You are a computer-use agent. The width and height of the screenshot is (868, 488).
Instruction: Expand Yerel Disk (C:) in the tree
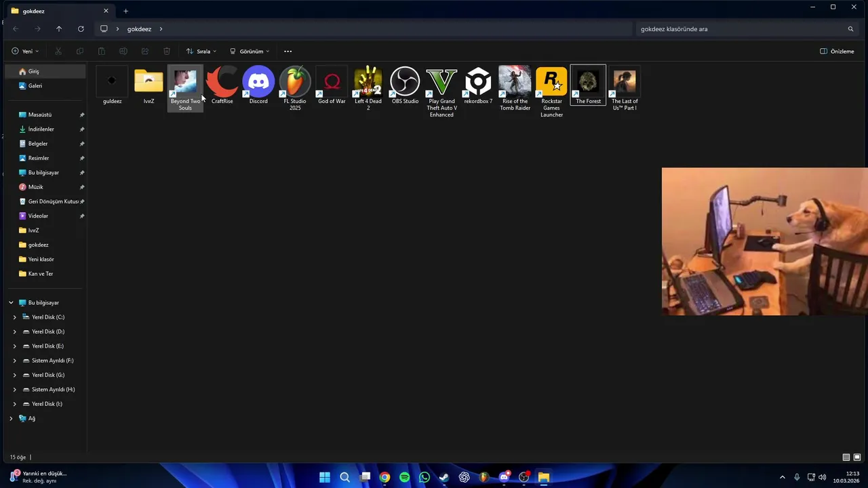click(15, 317)
